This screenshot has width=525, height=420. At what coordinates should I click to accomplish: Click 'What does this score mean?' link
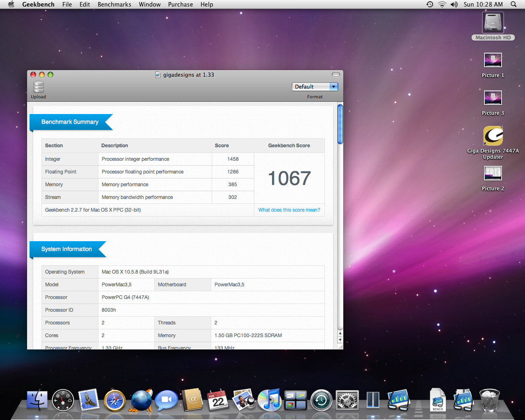tap(289, 210)
